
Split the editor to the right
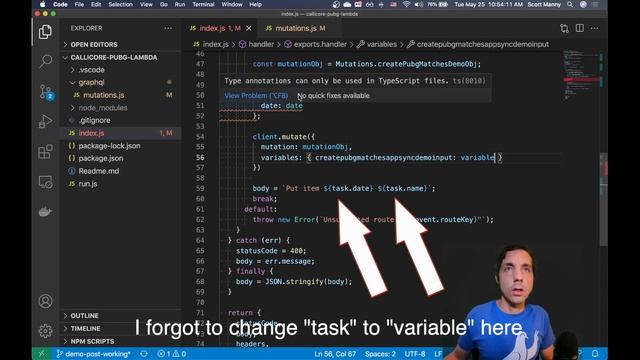point(580,28)
